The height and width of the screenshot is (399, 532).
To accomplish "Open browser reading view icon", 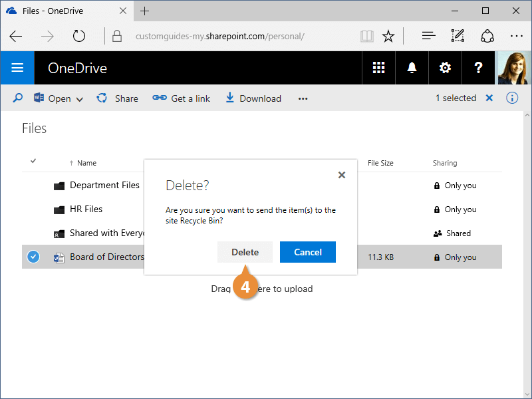I will coord(366,36).
